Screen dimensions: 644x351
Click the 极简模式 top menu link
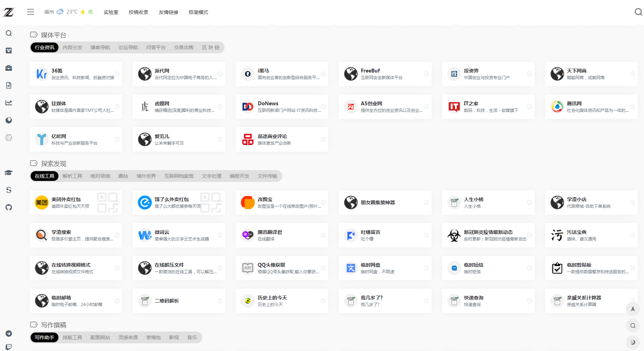tap(198, 12)
